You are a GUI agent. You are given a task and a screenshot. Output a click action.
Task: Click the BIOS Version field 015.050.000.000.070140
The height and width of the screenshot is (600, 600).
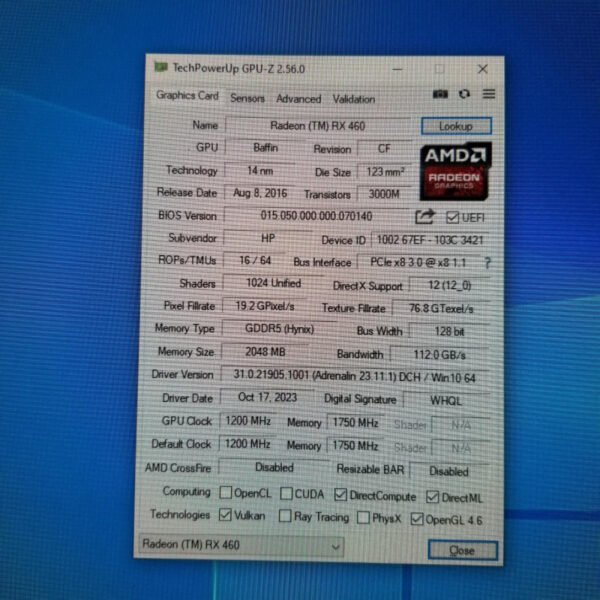(316, 216)
